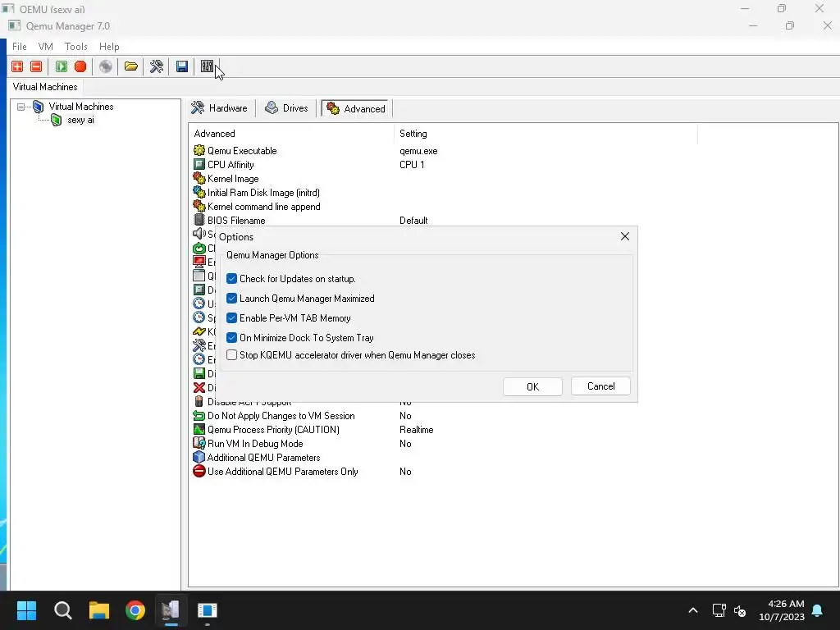The height and width of the screenshot is (630, 840).
Task: Enable Stop KQEMU accelerator driver checkbox
Action: click(x=231, y=355)
